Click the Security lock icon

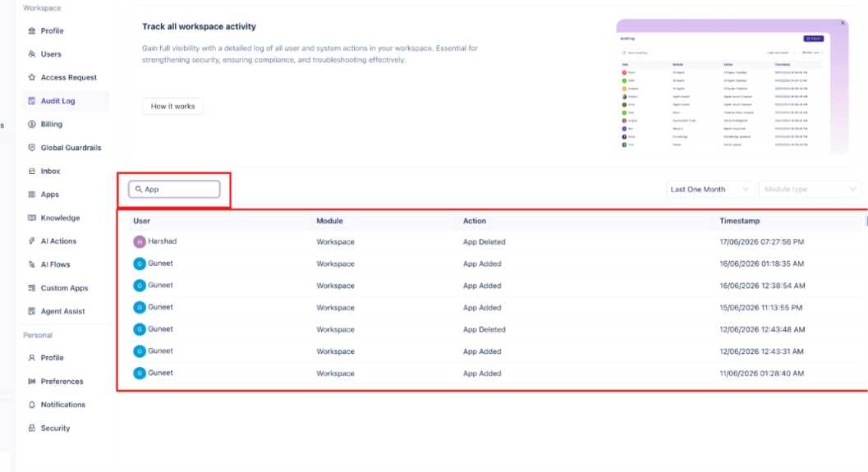pyautogui.click(x=31, y=428)
